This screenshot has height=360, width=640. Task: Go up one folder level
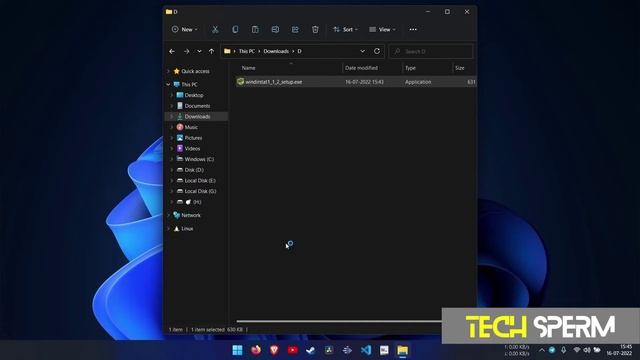[211, 51]
